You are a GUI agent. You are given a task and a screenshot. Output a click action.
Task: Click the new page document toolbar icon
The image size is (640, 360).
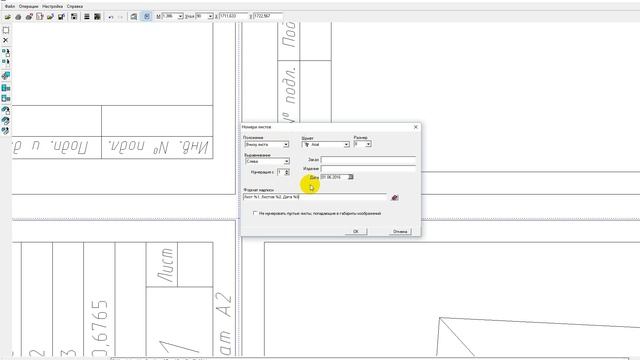(x=40, y=17)
